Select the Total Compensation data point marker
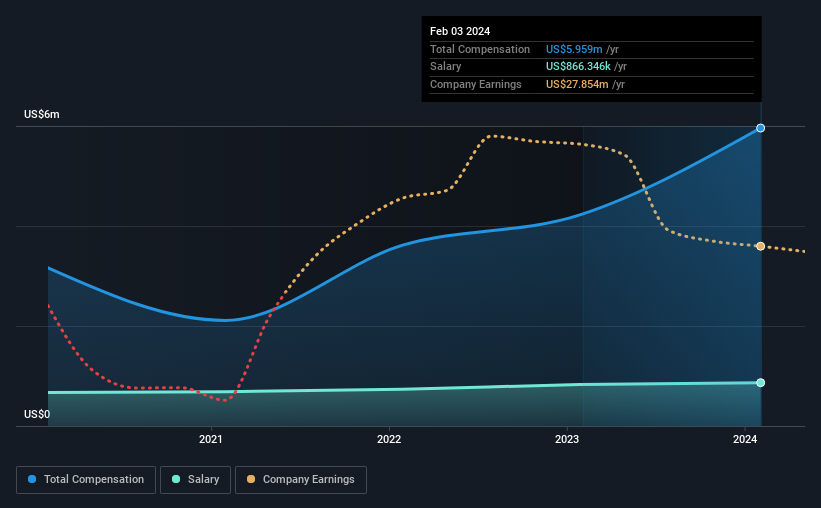The width and height of the screenshot is (821, 508). (x=760, y=128)
